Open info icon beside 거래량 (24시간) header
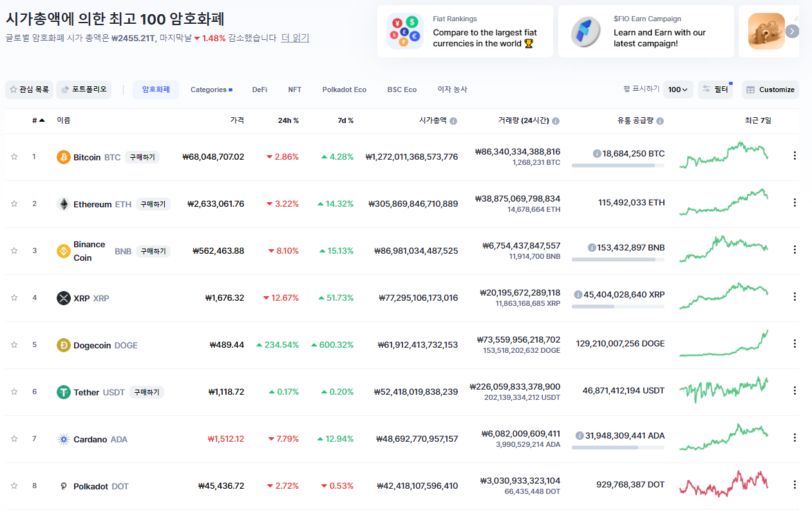Image resolution: width=812 pixels, height=510 pixels. tap(556, 121)
